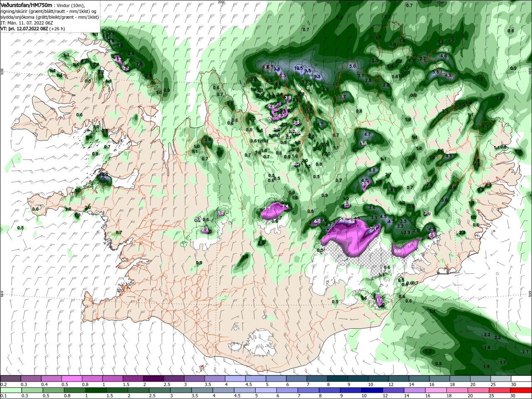Click the lavender swatch right of 4 in upper scale
The image size is (532, 399).
click(235, 379)
